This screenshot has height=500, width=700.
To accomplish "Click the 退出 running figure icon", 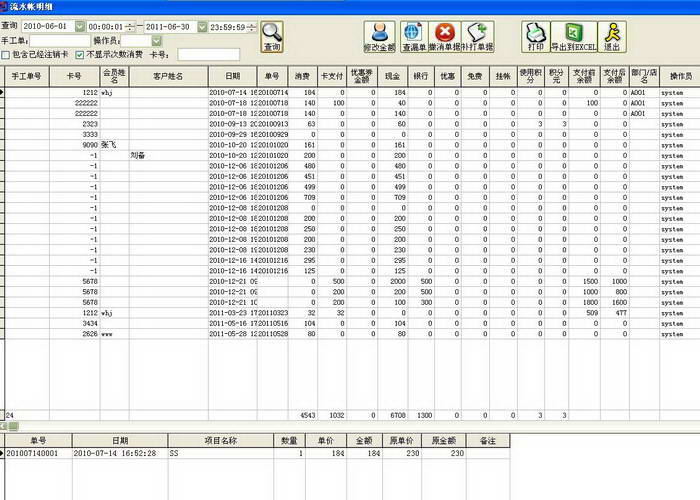I will 612,37.
